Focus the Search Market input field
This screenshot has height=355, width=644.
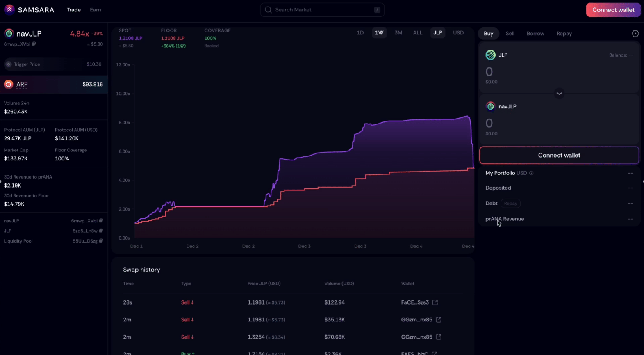click(322, 10)
